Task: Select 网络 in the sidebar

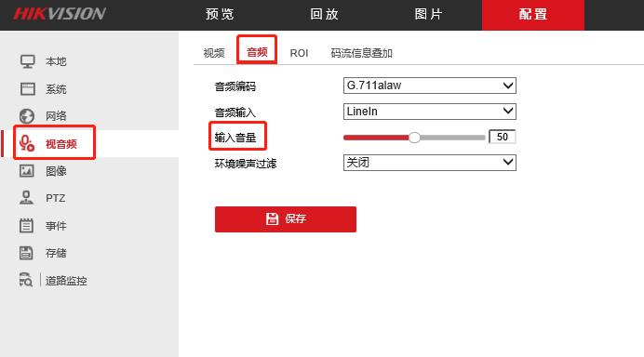Action: point(56,116)
